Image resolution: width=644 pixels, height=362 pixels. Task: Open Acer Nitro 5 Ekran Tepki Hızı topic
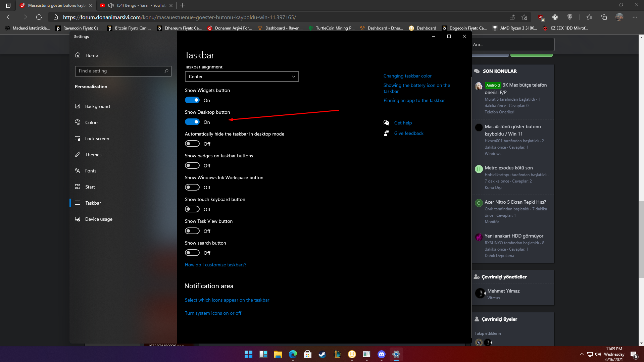coord(515,202)
